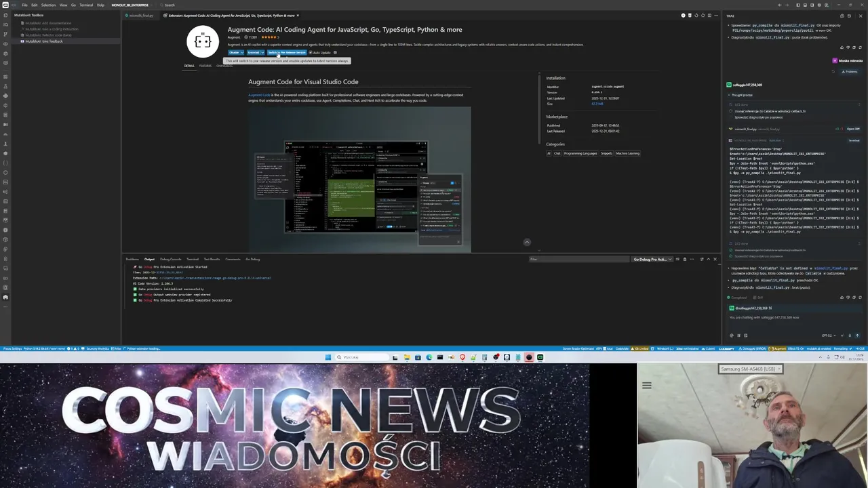Open the File Explorer taskbar icon
The image size is (868, 488).
click(x=407, y=357)
